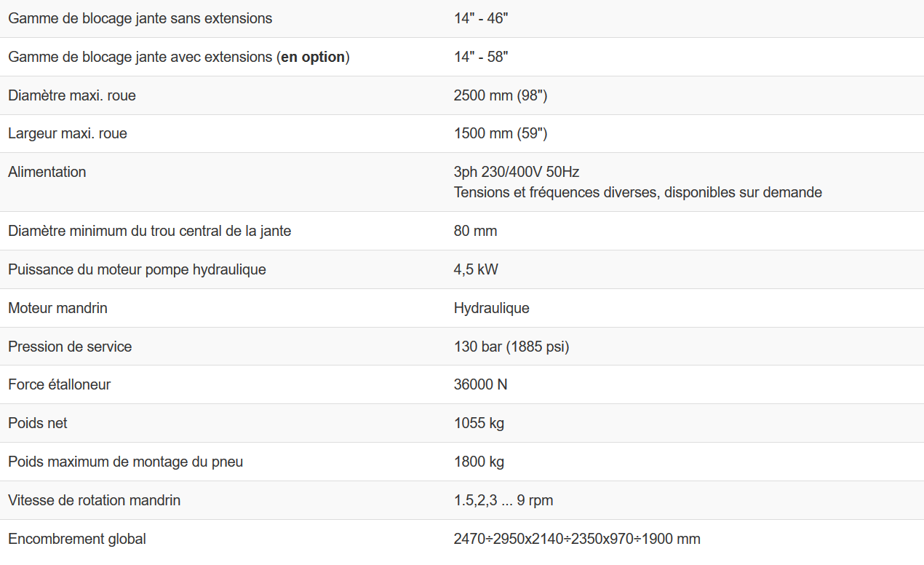
Task: Select the 1500 mm (59") value
Action: pos(500,134)
